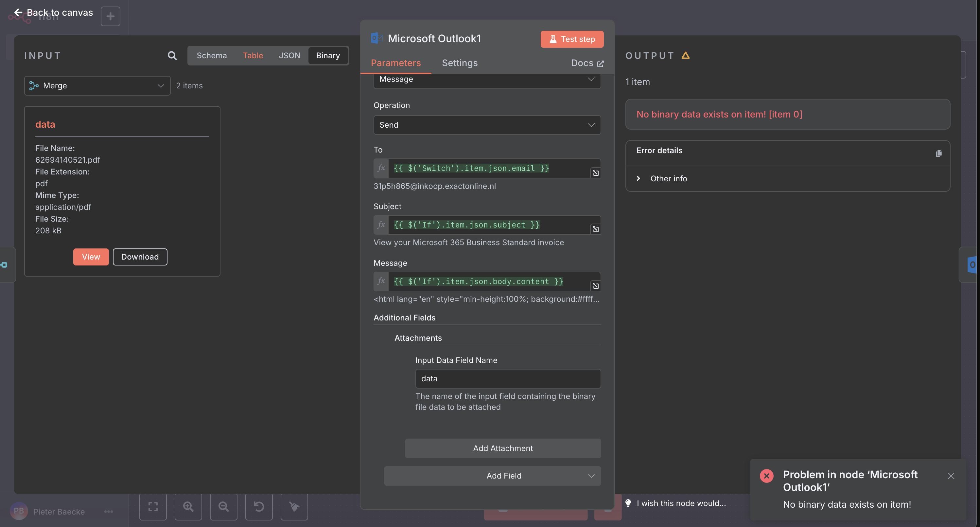The image size is (980, 527).
Task: Expand the Other info section
Action: pyautogui.click(x=662, y=179)
